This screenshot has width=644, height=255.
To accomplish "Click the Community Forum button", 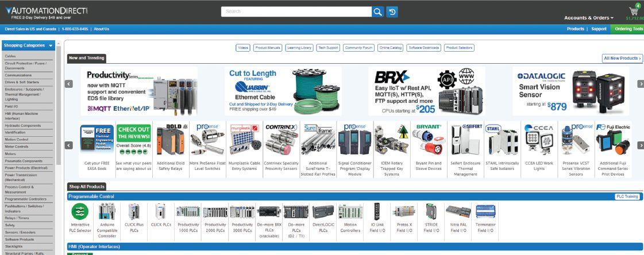I will 359,48.
